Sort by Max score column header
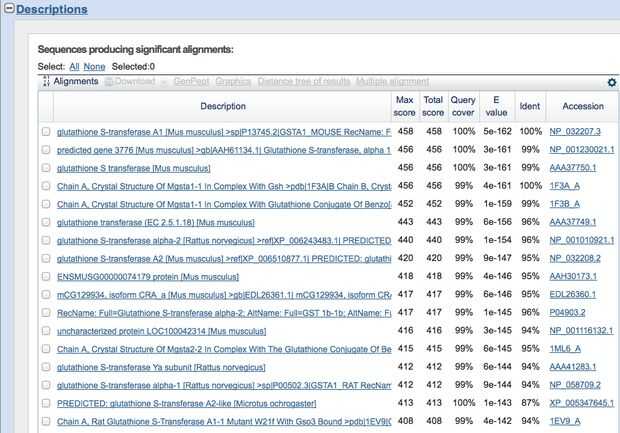Image resolution: width=620 pixels, height=433 pixels. tap(405, 106)
